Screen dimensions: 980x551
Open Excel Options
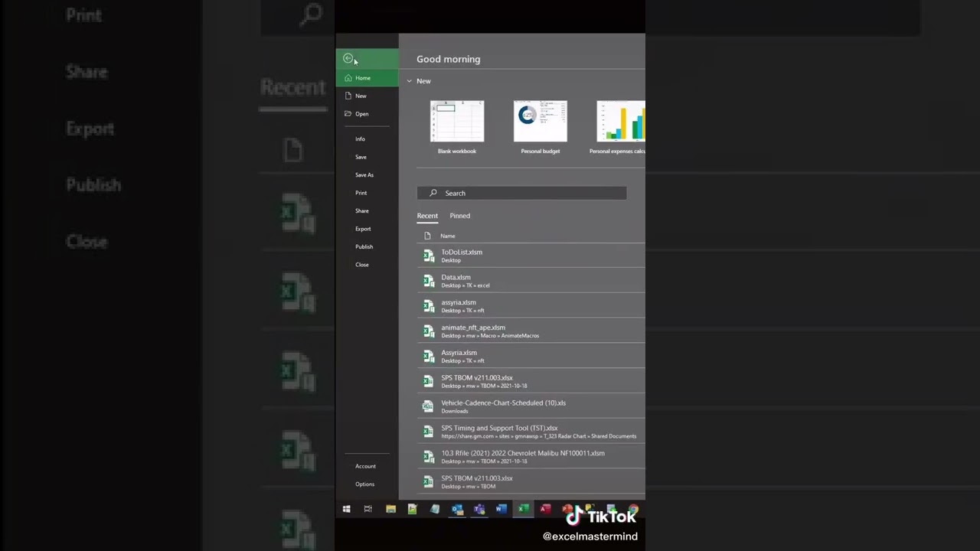364,484
